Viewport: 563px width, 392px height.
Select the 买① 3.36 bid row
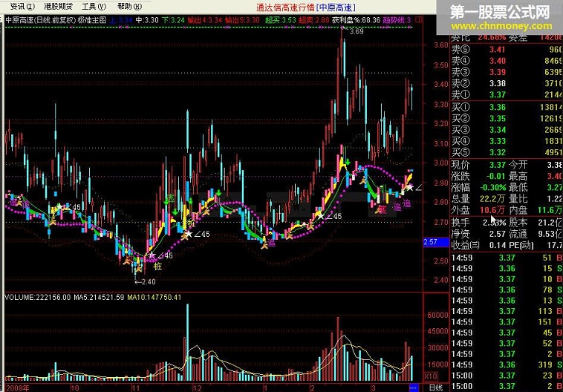click(x=507, y=107)
